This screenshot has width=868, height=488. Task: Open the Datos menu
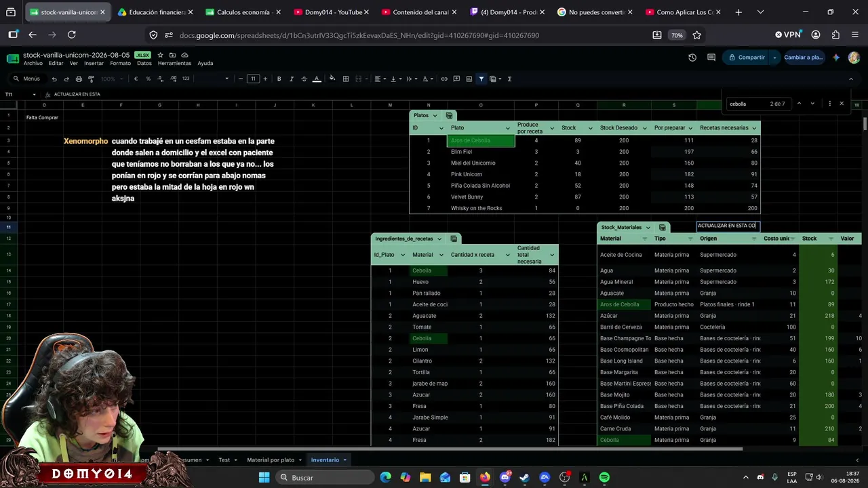[144, 64]
